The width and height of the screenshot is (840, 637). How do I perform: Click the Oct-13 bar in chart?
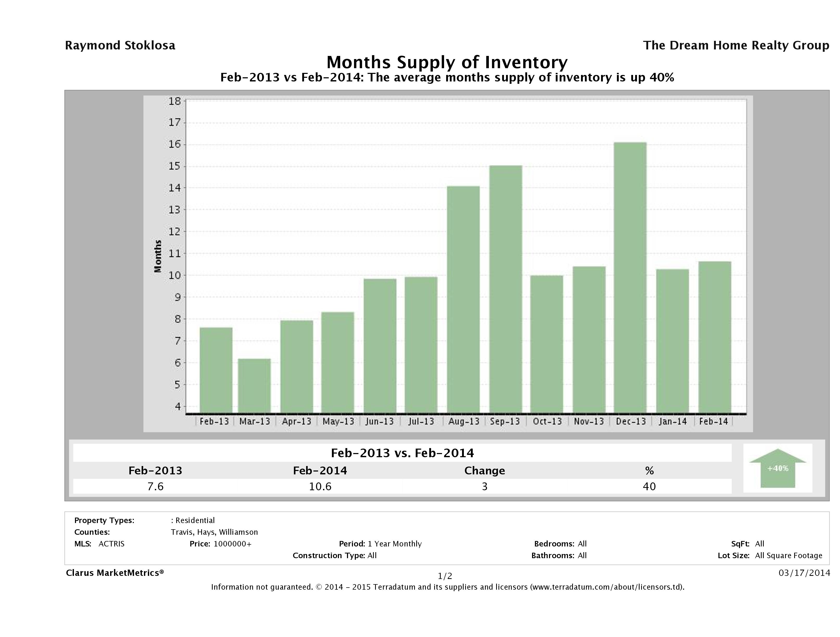546,344
